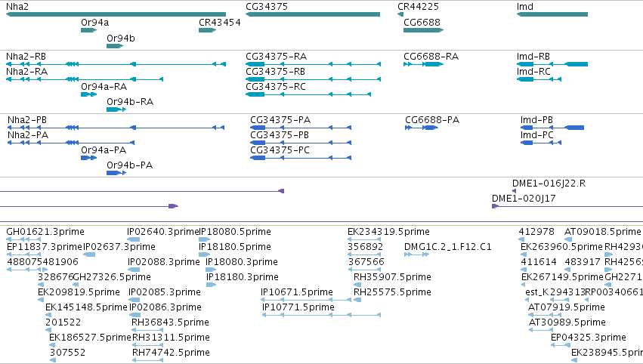Click the CG6688-RA transcript
643x364 pixels.
pyautogui.click(x=424, y=64)
